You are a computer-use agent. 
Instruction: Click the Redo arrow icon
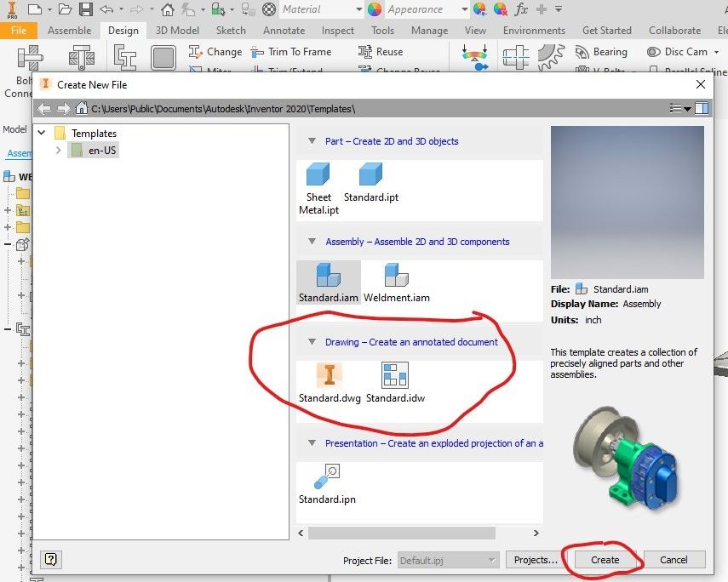point(136,9)
